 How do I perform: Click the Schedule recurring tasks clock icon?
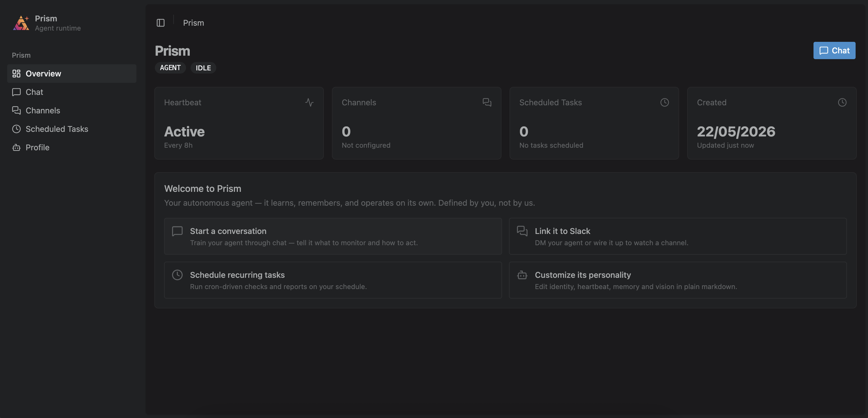(x=177, y=275)
